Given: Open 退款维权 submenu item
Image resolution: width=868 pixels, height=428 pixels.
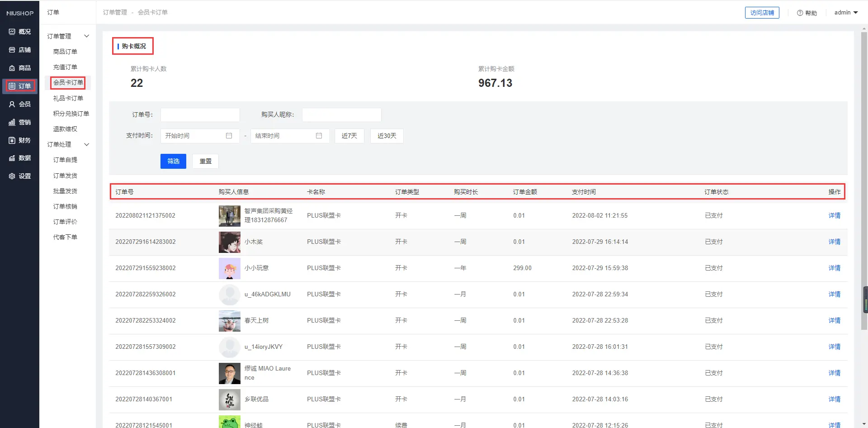Looking at the screenshot, I should 65,129.
